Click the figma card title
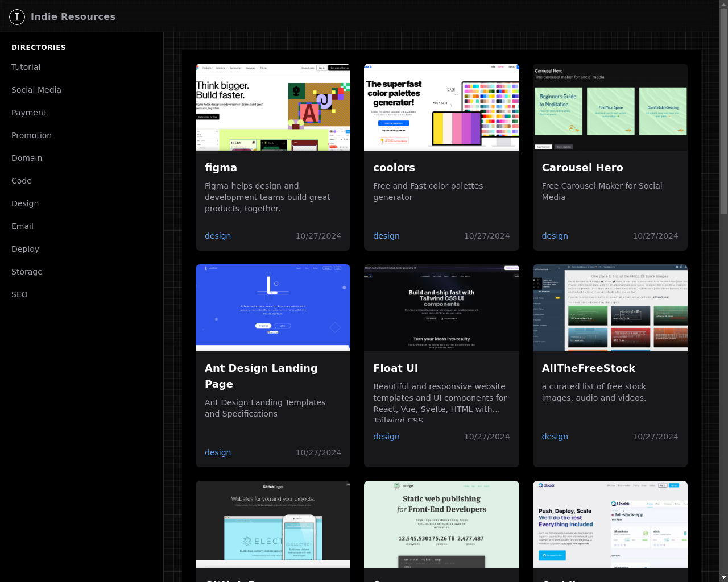The image size is (728, 582). click(221, 168)
